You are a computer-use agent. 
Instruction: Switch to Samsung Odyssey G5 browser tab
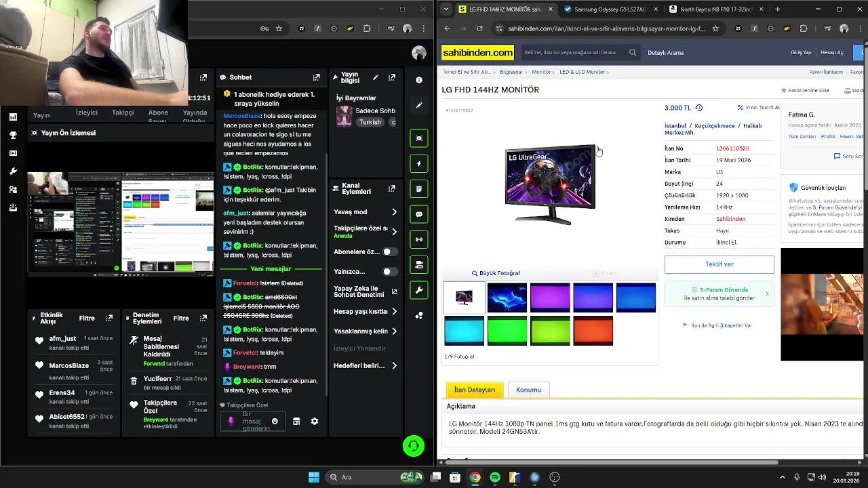point(609,9)
